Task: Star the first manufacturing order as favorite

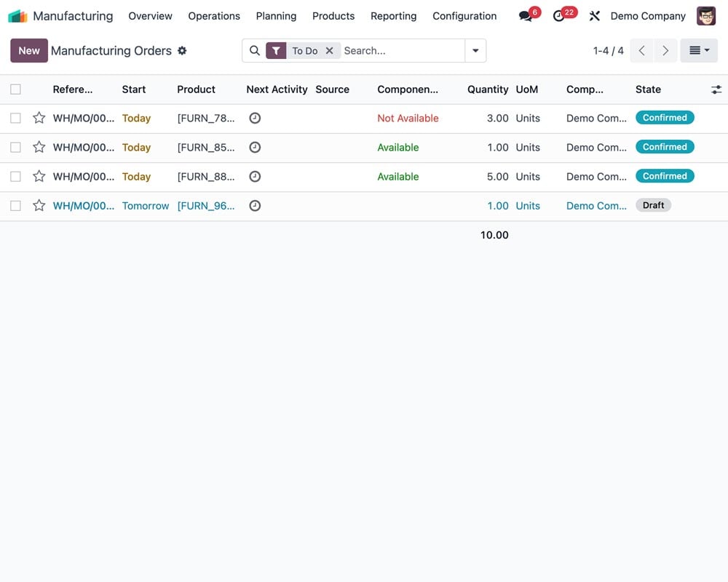Action: click(x=39, y=117)
